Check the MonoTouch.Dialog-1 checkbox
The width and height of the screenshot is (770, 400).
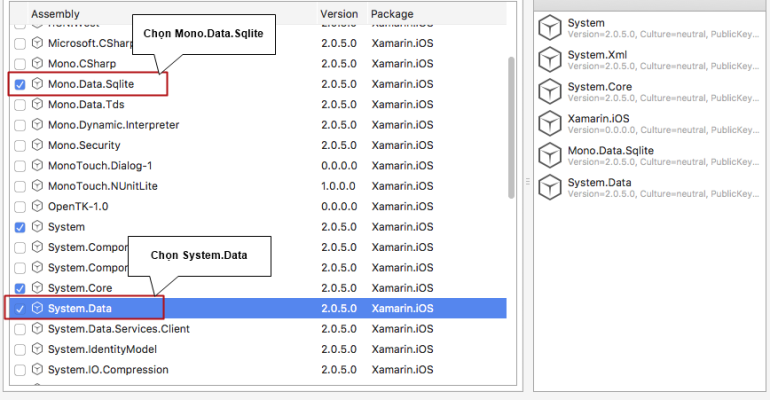pos(20,166)
